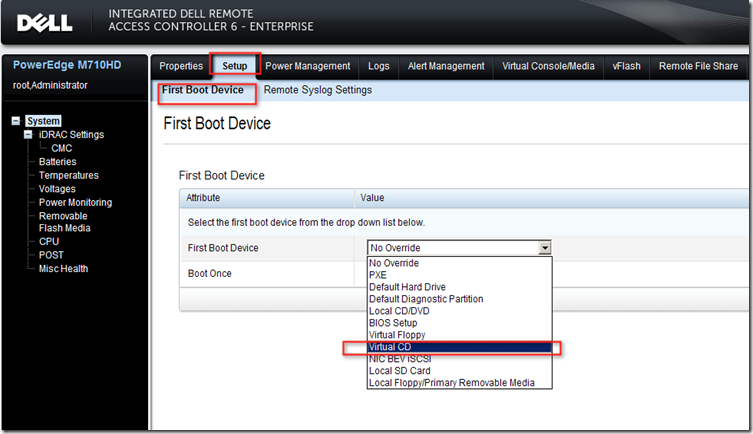This screenshot has height=434, width=753.
Task: Open POST in the navigation tree
Action: pos(51,255)
